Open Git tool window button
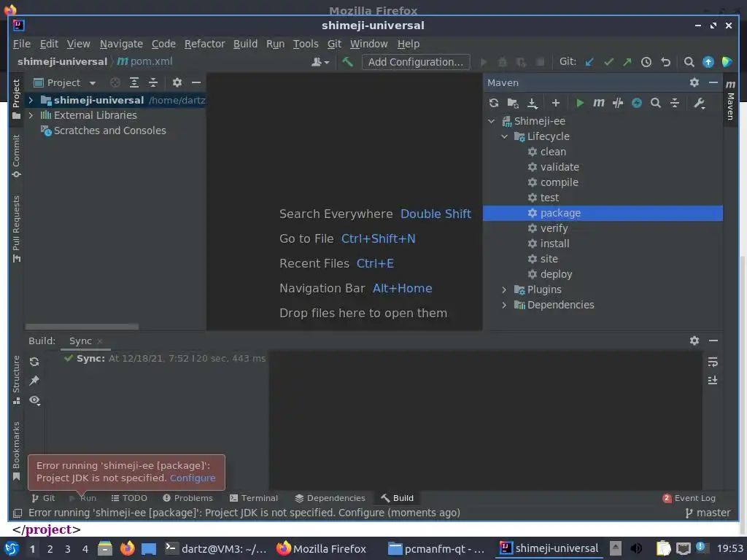Viewport: 747px width, 560px height. pyautogui.click(x=43, y=498)
